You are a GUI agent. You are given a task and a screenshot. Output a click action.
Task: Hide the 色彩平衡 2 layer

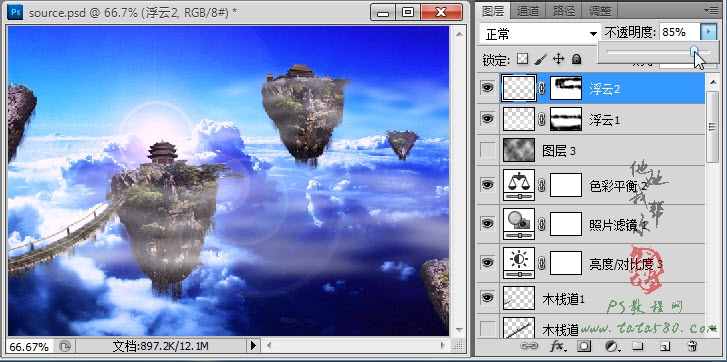[487, 184]
